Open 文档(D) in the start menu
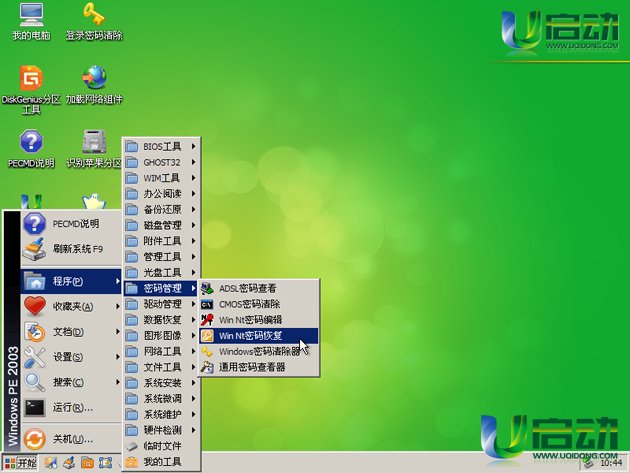Viewport: 630px width, 473px height. coord(71,332)
